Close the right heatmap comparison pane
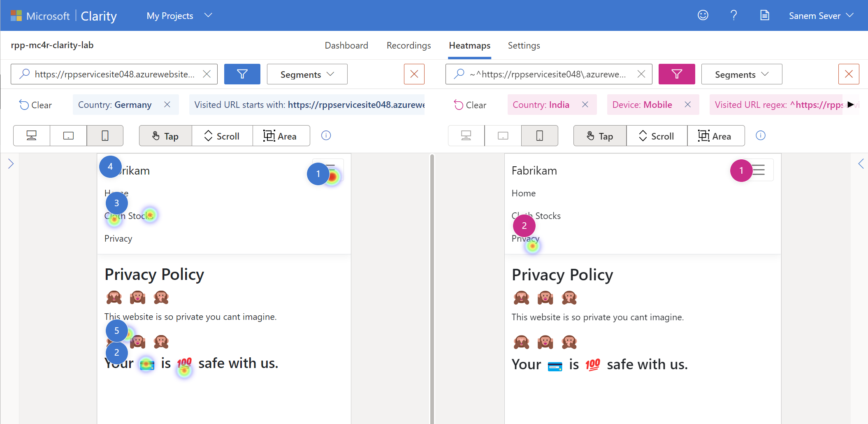The width and height of the screenshot is (868, 424). [x=849, y=74]
